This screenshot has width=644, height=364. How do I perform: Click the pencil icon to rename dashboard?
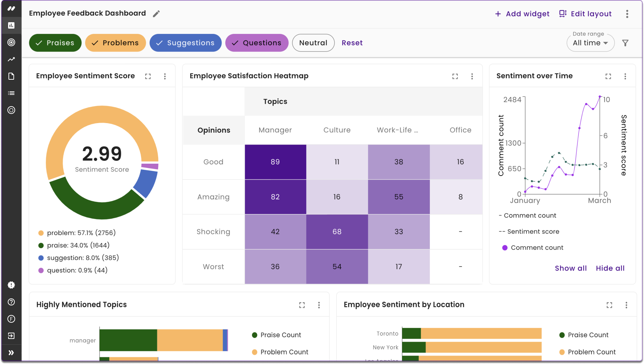(x=156, y=14)
